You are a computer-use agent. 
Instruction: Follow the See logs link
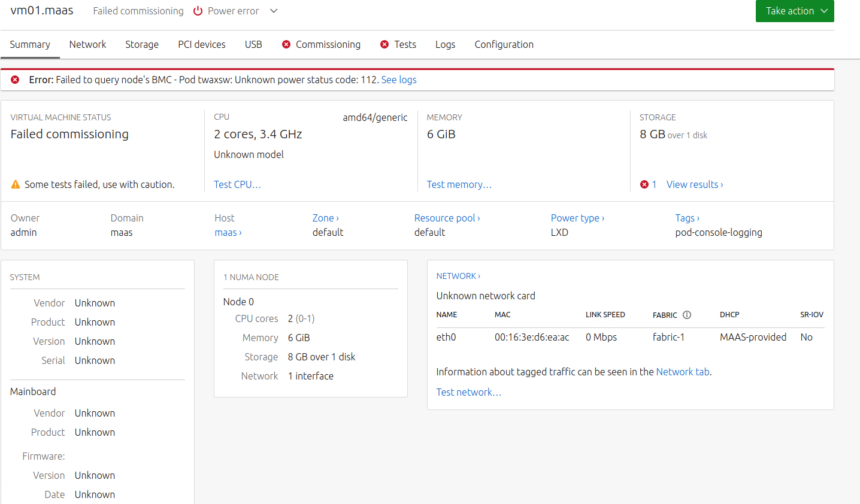[399, 80]
